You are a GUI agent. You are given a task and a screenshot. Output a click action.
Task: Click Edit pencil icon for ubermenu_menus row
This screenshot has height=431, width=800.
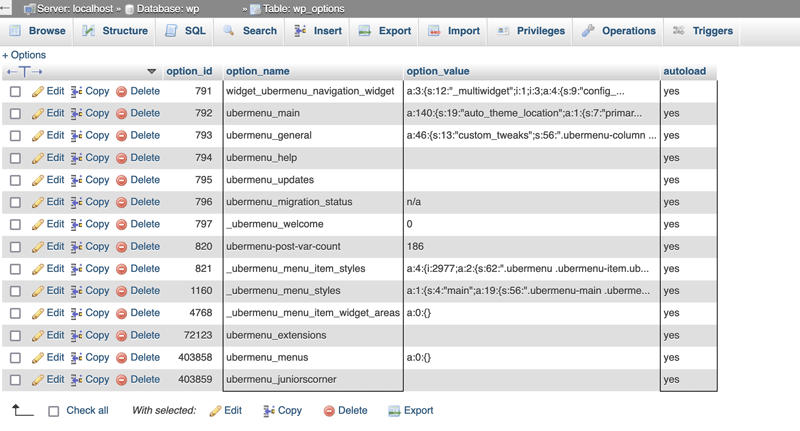tap(38, 358)
